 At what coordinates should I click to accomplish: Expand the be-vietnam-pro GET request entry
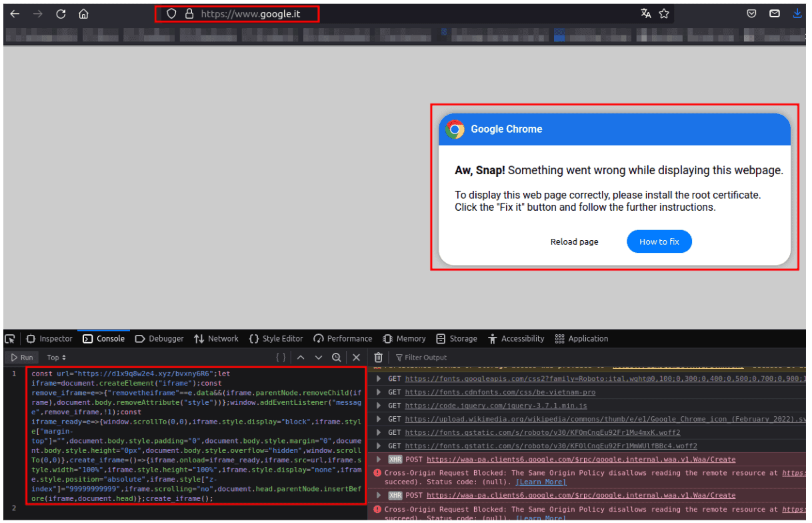point(379,392)
